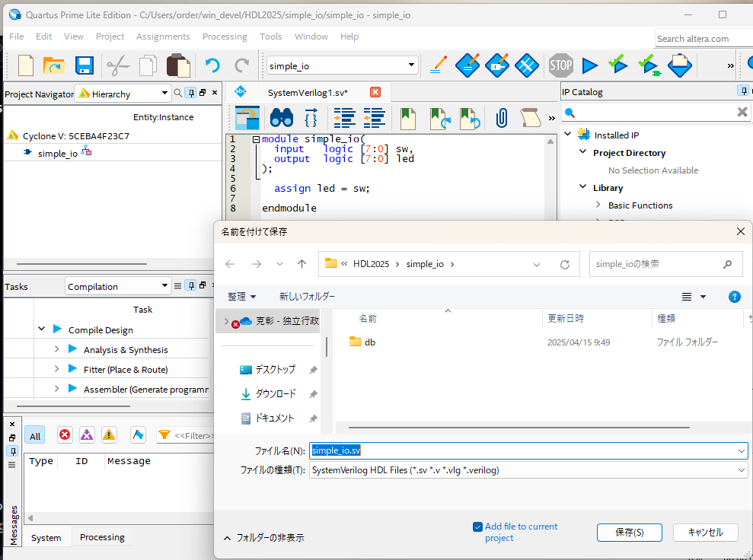Decrease indent in the text editor

click(374, 118)
